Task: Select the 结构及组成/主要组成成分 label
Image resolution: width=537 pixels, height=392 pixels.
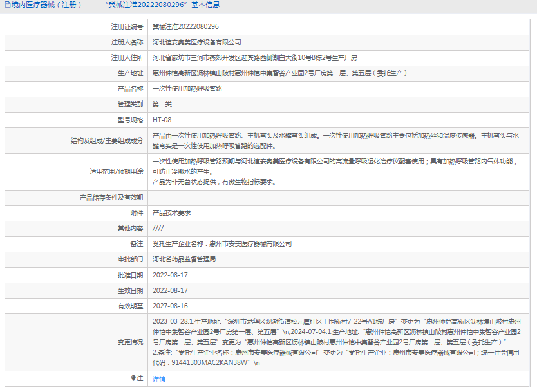Action: pos(107,141)
